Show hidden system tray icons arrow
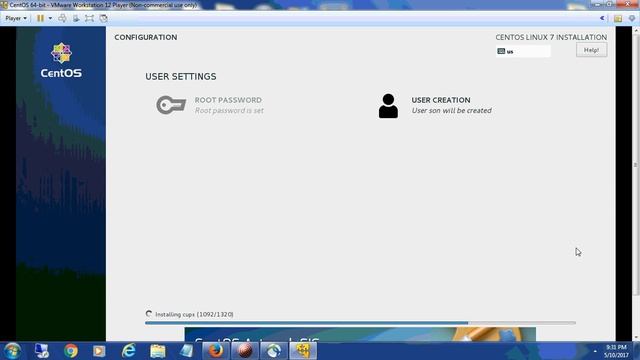This screenshot has width=640, height=360. coord(595,351)
